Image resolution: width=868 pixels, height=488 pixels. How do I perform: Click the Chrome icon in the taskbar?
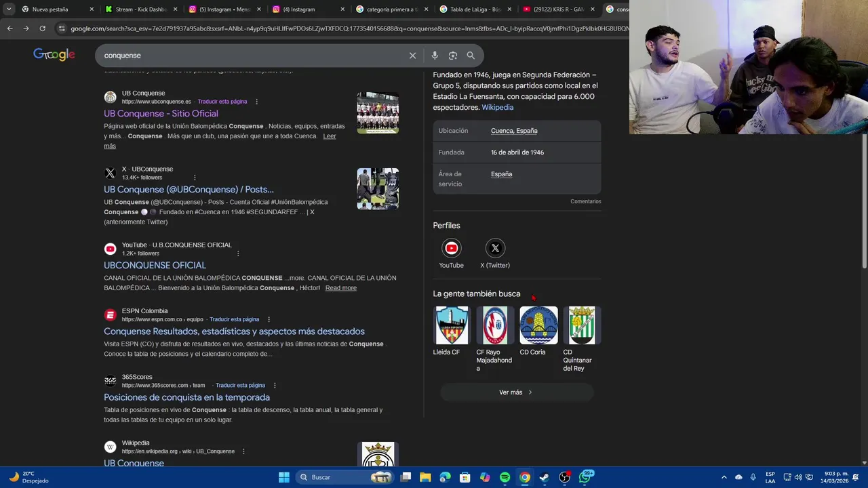click(x=524, y=477)
